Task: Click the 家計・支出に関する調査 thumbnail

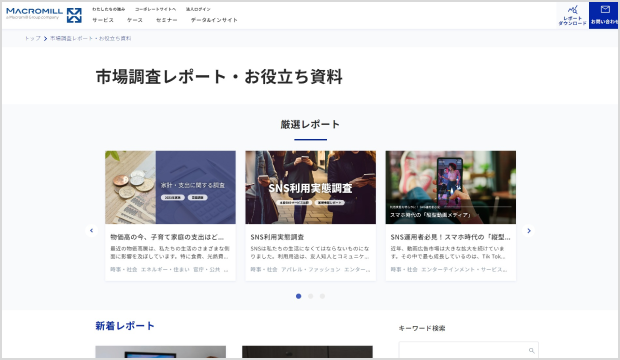Action: coord(170,187)
